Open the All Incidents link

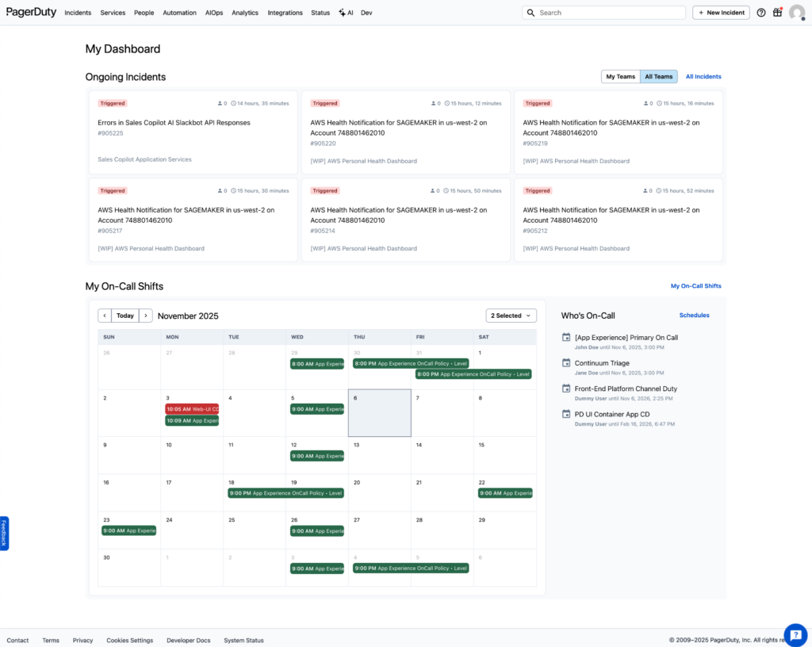click(x=703, y=77)
